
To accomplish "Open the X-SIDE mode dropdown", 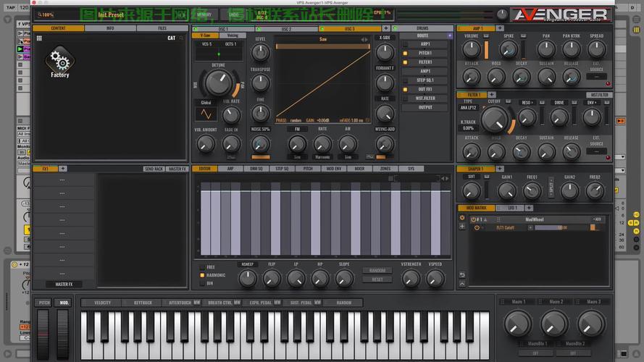I will [385, 38].
